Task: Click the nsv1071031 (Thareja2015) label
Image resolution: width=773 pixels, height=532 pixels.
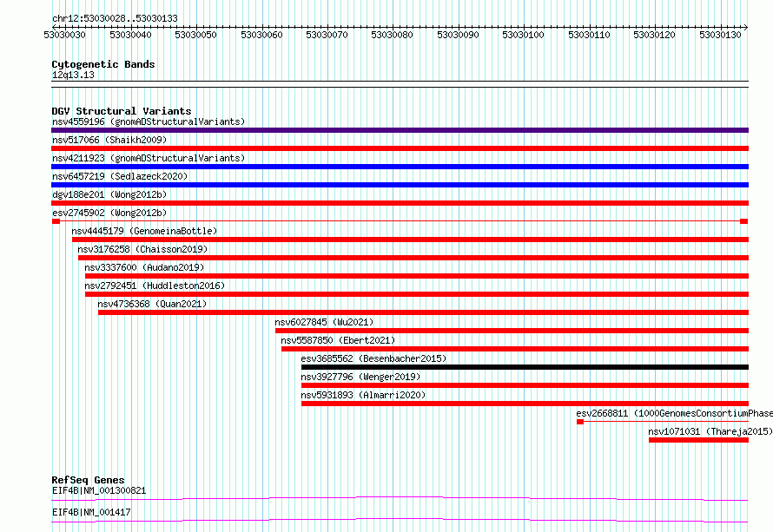Action: tap(710, 431)
